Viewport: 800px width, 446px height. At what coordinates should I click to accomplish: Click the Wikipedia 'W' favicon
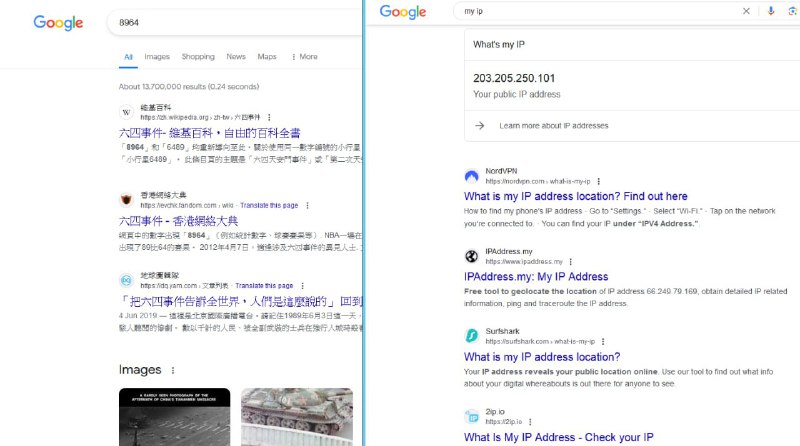(x=126, y=112)
